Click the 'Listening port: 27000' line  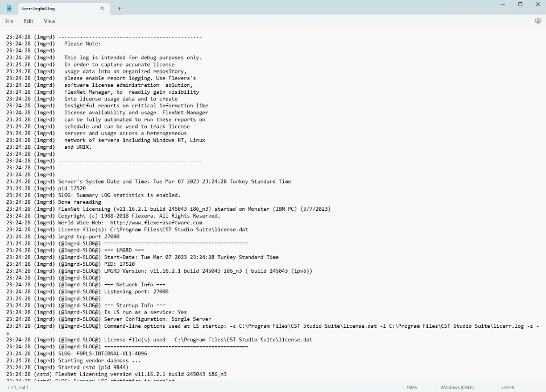pyautogui.click(x=136, y=291)
